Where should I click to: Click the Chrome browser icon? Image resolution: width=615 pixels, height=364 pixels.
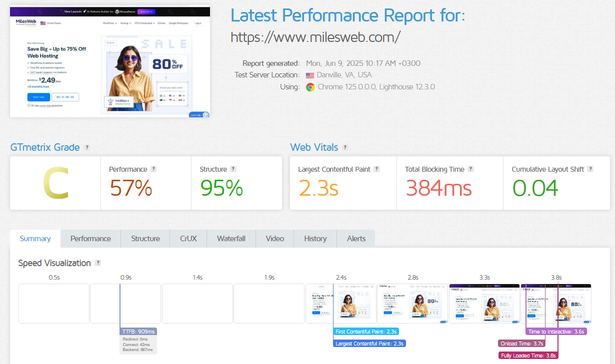(310, 87)
